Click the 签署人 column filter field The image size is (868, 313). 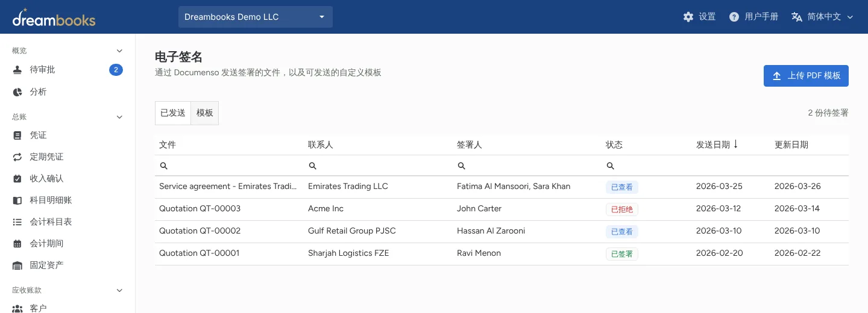527,166
